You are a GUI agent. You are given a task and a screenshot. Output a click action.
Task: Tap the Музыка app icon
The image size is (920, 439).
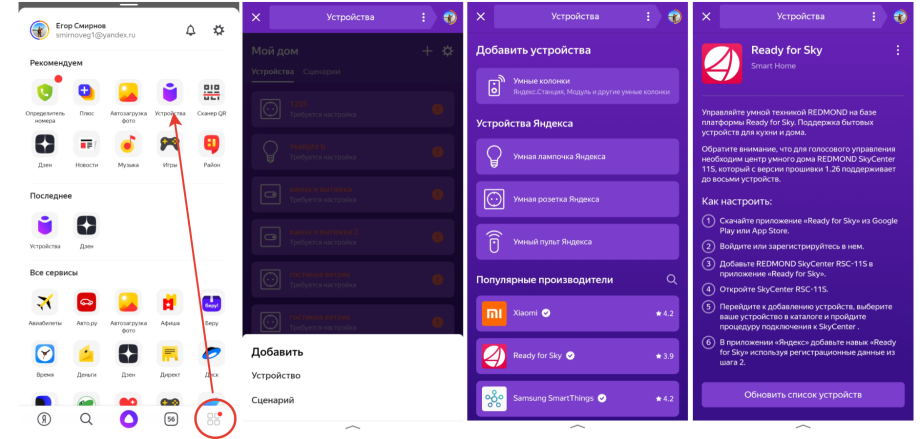pos(128,144)
